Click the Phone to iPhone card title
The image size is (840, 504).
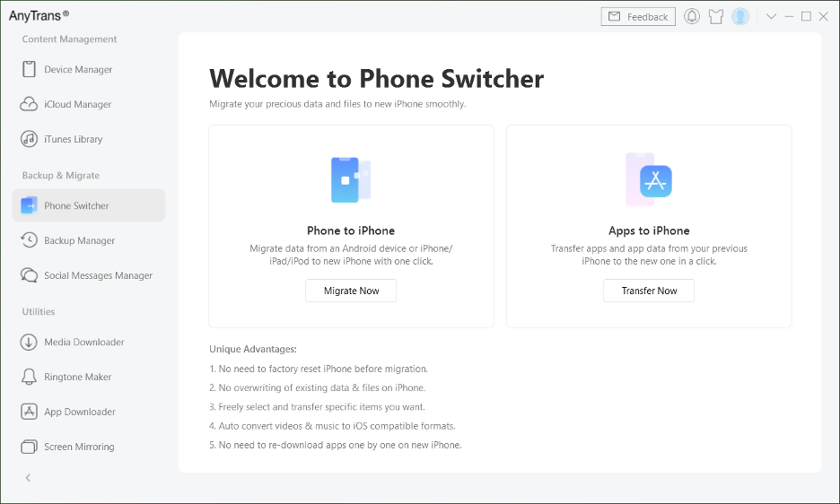pos(351,230)
